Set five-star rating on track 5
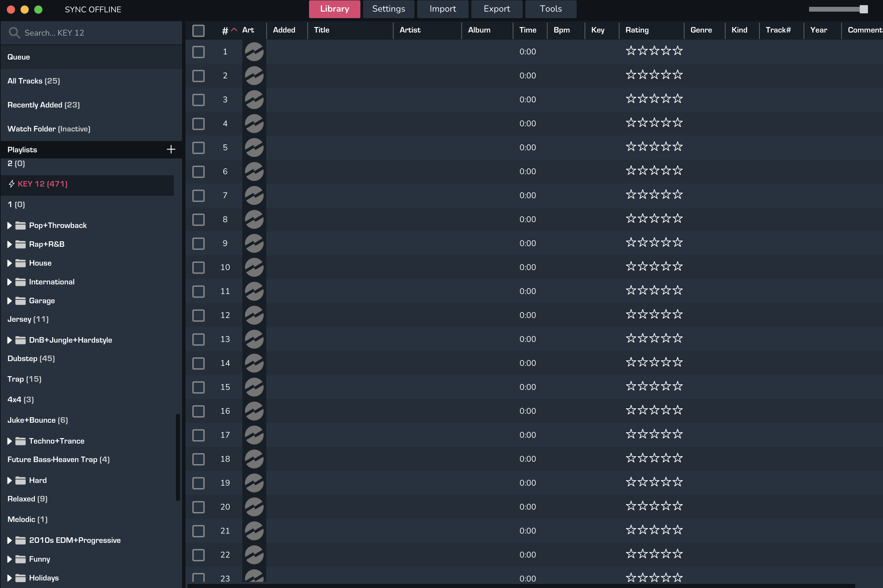The height and width of the screenshot is (588, 883). click(678, 147)
